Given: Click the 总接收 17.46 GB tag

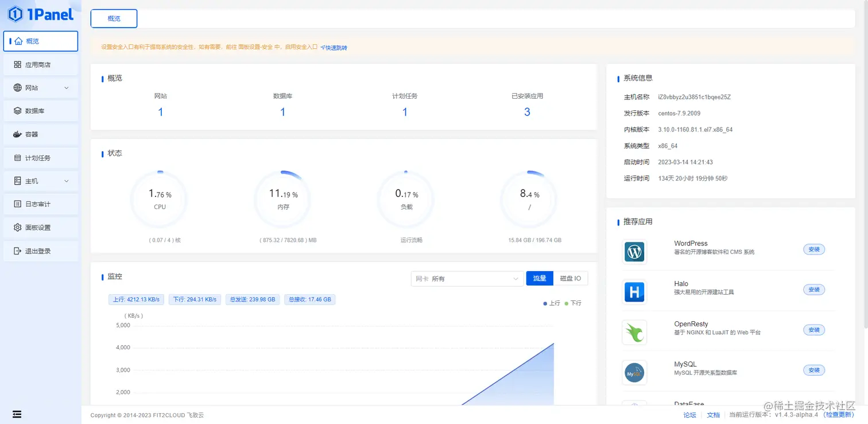Looking at the screenshot, I should tap(310, 299).
